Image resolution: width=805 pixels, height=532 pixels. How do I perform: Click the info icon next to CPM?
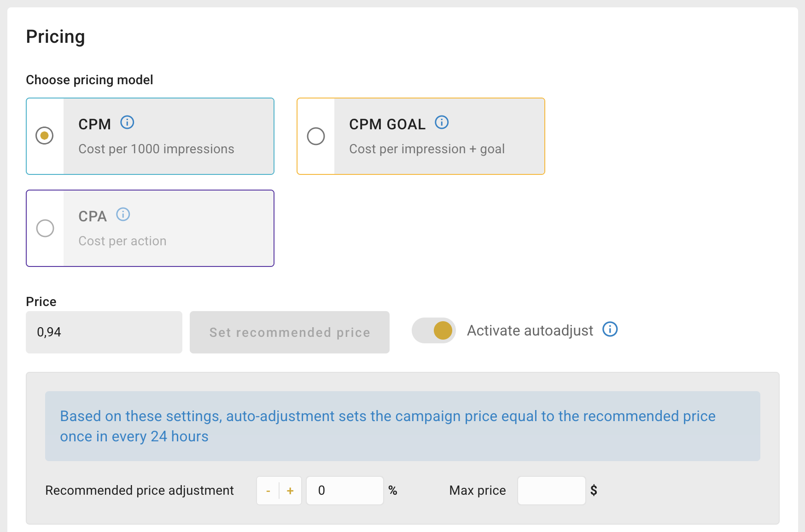pyautogui.click(x=127, y=122)
